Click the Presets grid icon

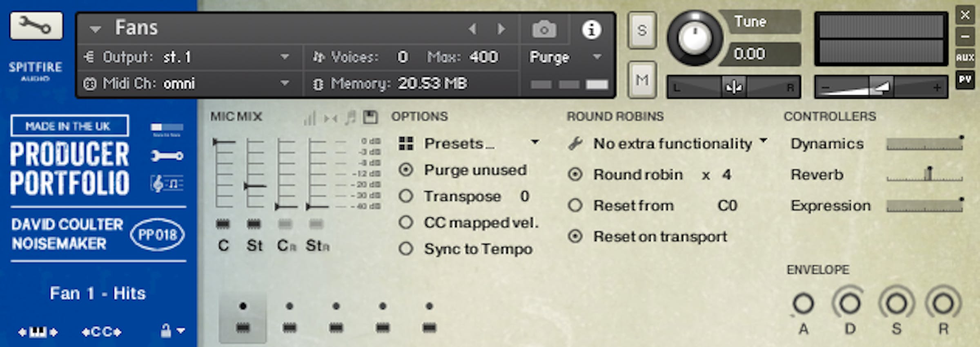pyautogui.click(x=406, y=144)
